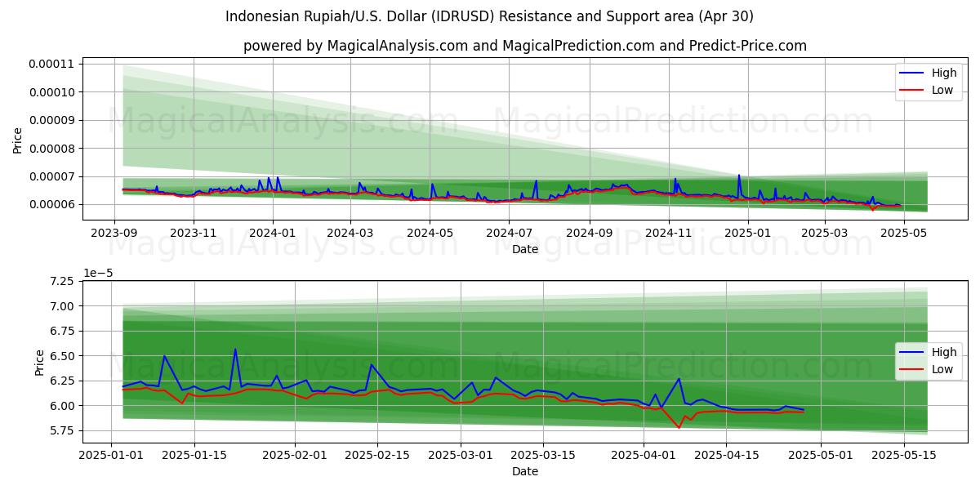Click the '6.25' tick on bottom y-axis
The image size is (980, 490).
62,381
